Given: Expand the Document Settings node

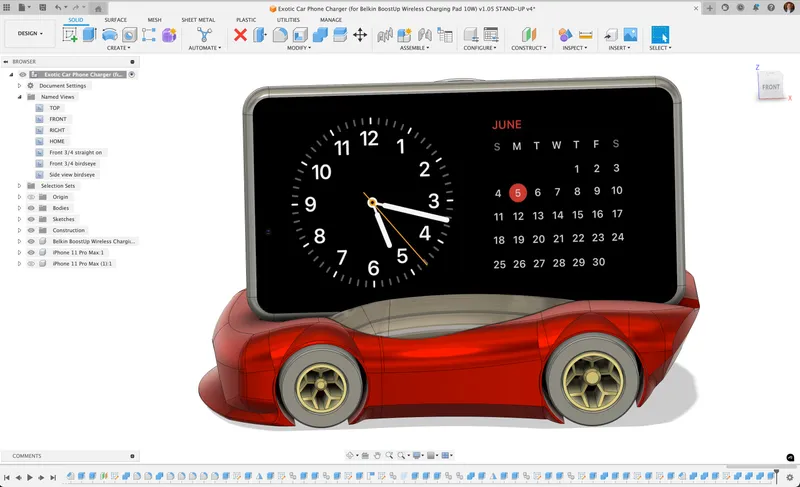Looking at the screenshot, I should (19, 86).
